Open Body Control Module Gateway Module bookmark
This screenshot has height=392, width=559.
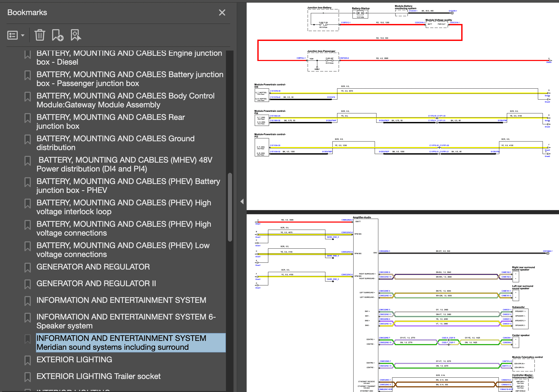(125, 100)
